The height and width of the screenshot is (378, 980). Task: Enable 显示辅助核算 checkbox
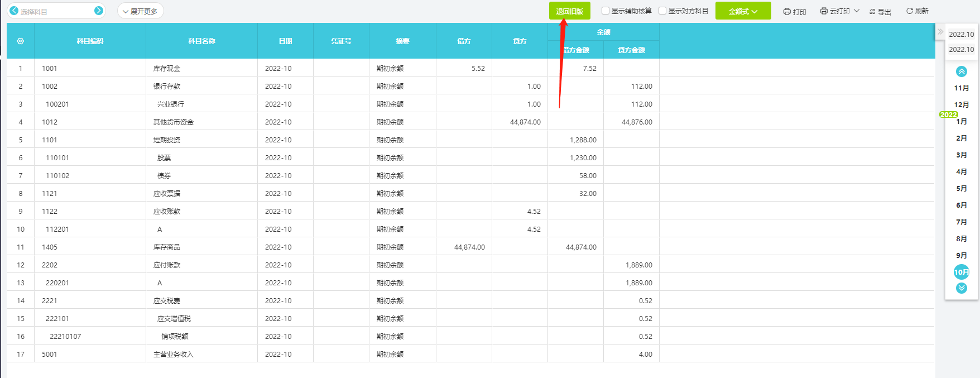pyautogui.click(x=606, y=11)
